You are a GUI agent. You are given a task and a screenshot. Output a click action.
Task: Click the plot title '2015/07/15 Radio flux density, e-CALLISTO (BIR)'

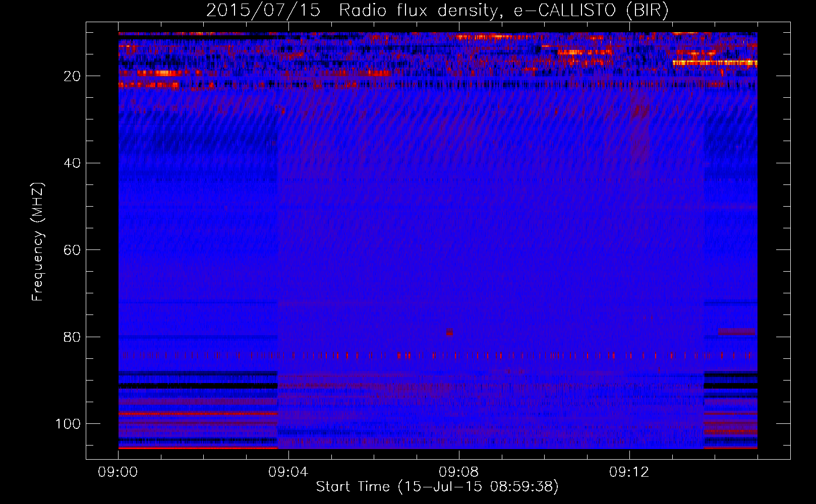click(437, 11)
